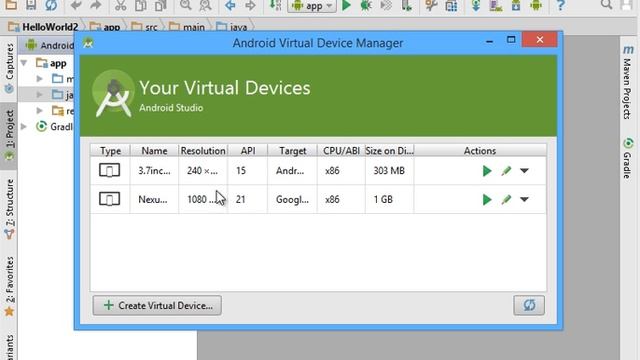
Task: Collapse the app node in project tree
Action: [24, 63]
